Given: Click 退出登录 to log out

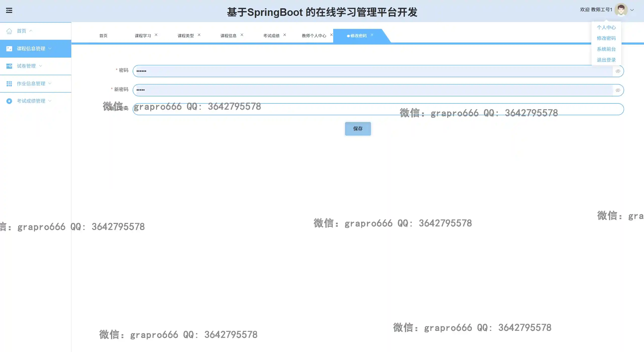Looking at the screenshot, I should (x=606, y=60).
